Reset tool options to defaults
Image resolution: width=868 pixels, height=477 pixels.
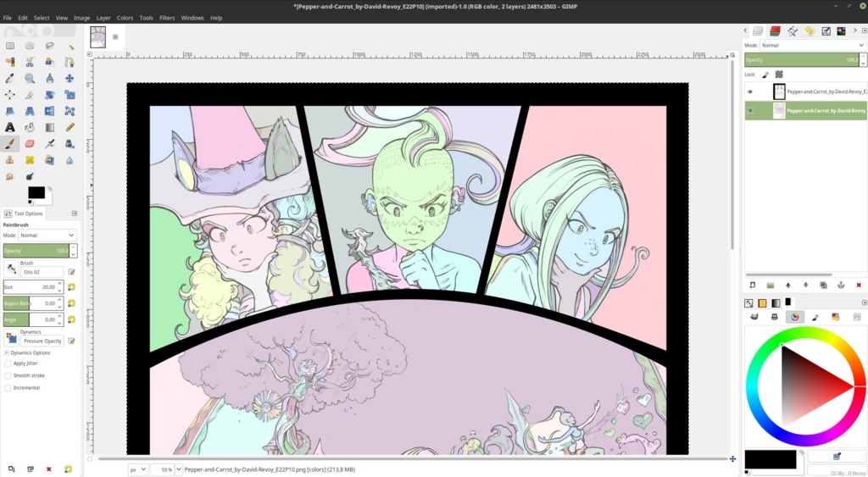coord(68,469)
